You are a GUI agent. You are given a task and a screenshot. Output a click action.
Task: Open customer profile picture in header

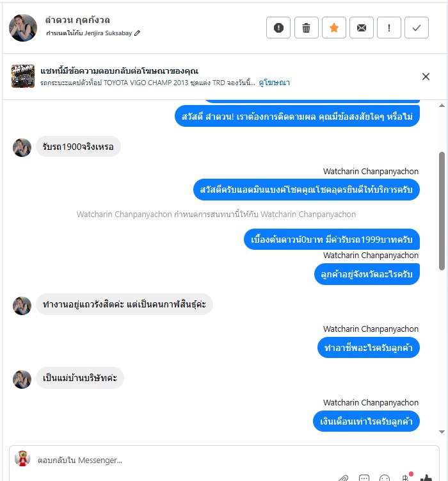pos(23,28)
